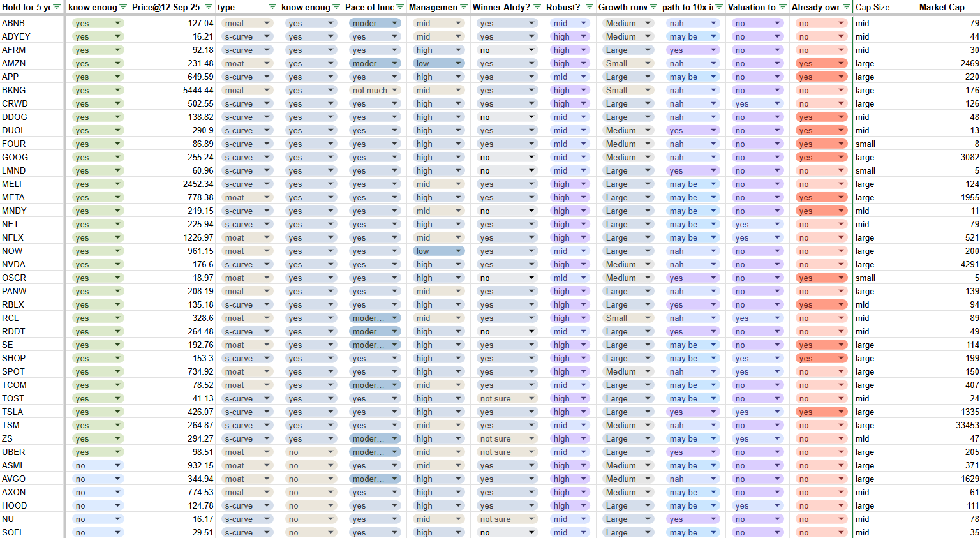Viewport: 980px width, 538px height.
Task: Expand NU Winner Already dropdown 'not sure'
Action: [531, 519]
